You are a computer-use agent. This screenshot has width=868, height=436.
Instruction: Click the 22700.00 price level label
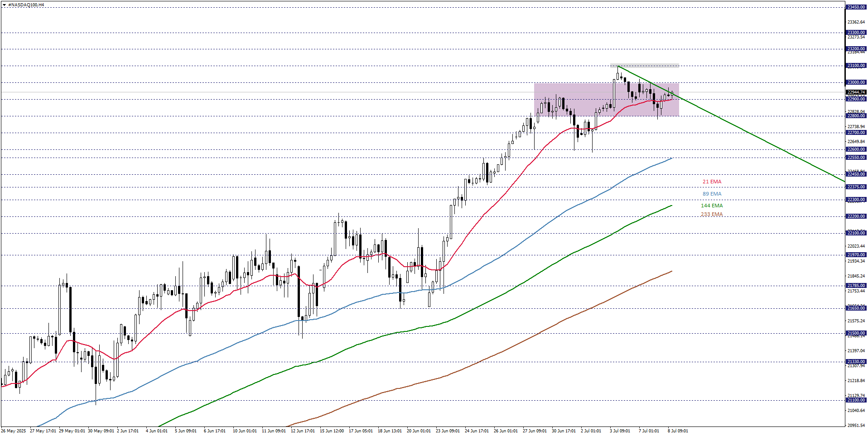[x=856, y=133]
